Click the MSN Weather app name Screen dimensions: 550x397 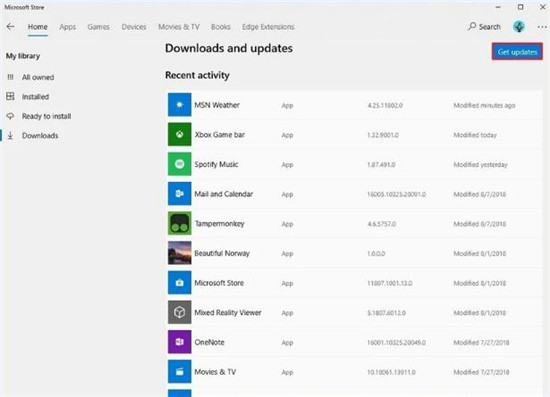(x=217, y=105)
